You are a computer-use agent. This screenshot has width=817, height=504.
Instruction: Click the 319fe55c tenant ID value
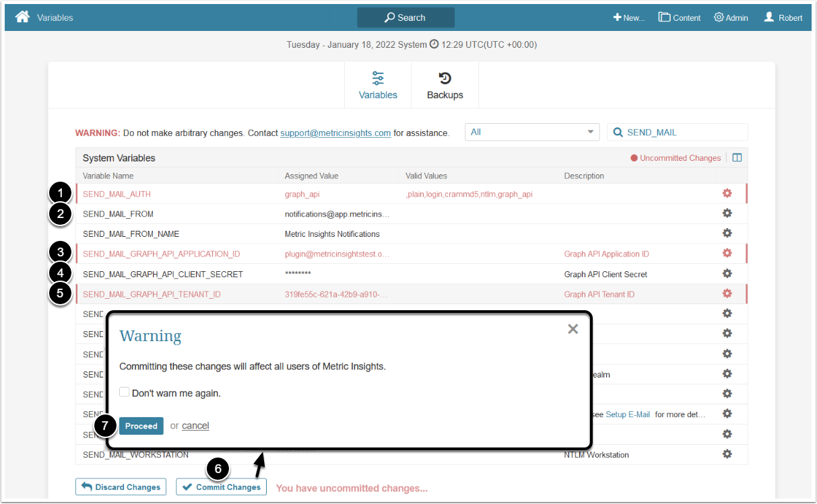tap(336, 295)
